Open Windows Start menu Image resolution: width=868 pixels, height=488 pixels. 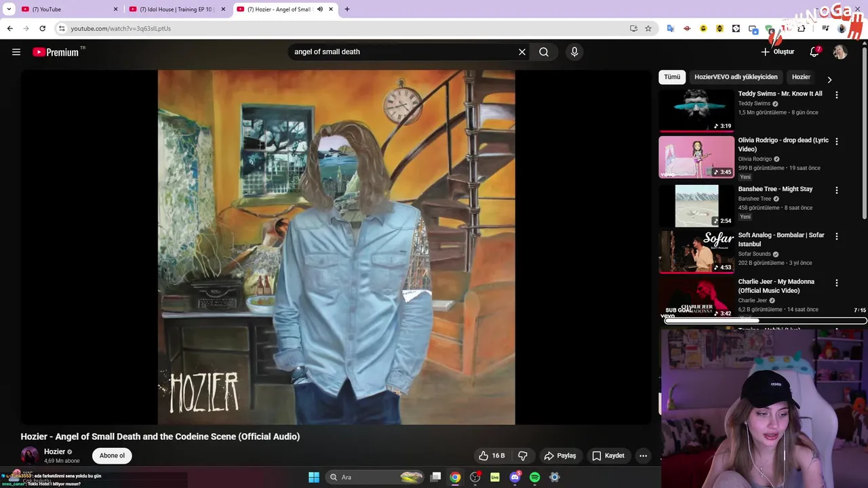point(314,477)
